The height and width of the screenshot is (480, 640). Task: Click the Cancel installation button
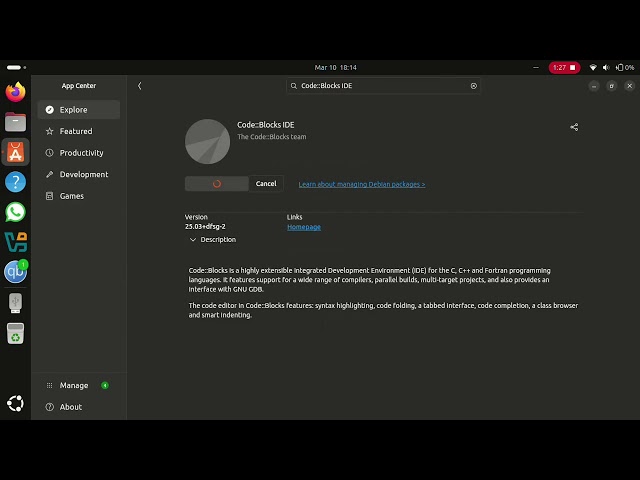pyautogui.click(x=266, y=184)
